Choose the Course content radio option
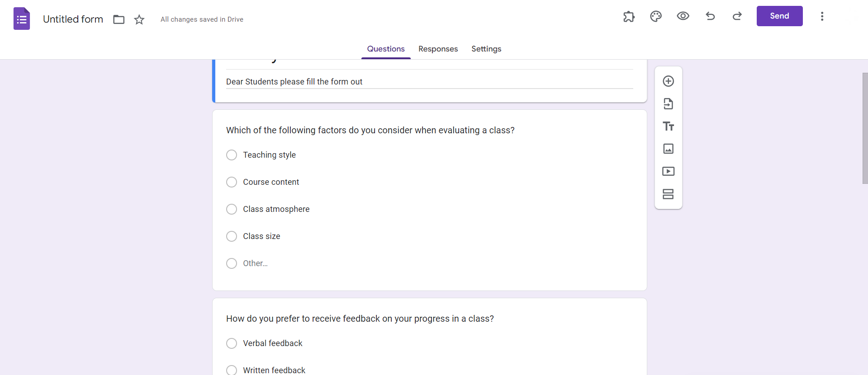This screenshot has width=868, height=375. (232, 182)
